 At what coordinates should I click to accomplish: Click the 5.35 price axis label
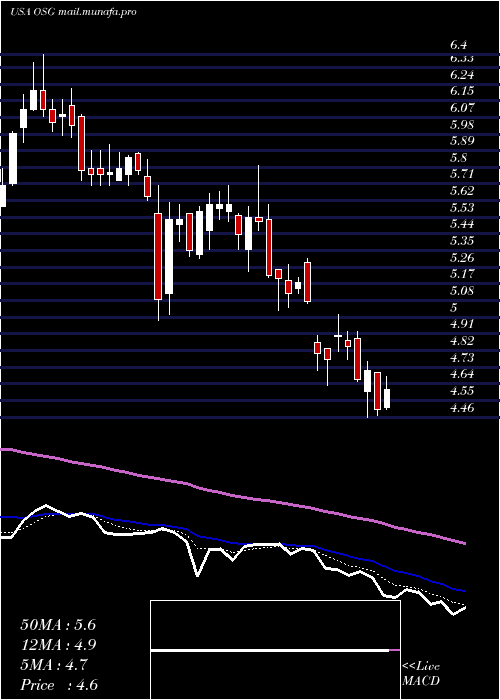pyautogui.click(x=462, y=241)
